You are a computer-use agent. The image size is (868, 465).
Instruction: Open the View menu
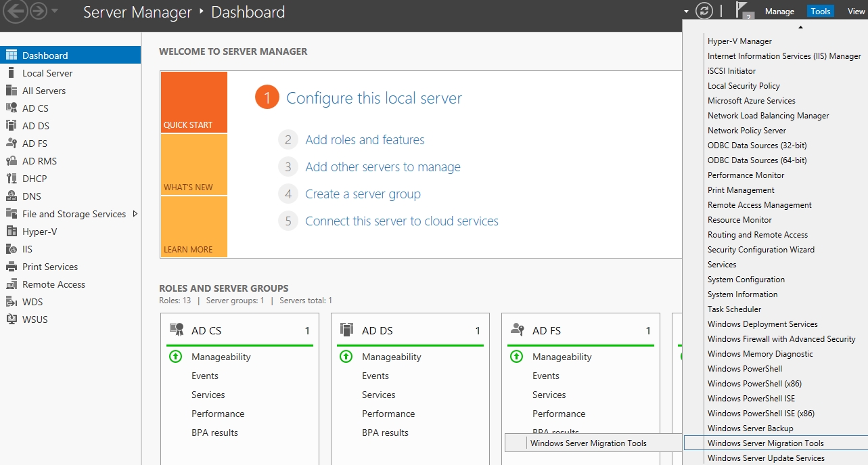856,12
